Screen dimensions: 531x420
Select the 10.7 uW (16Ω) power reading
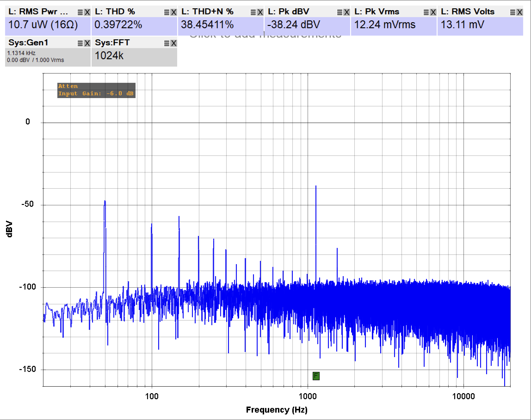pyautogui.click(x=43, y=25)
